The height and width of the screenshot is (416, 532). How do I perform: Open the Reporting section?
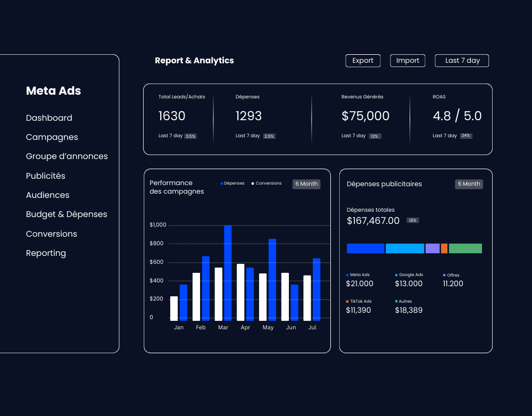pyautogui.click(x=46, y=253)
